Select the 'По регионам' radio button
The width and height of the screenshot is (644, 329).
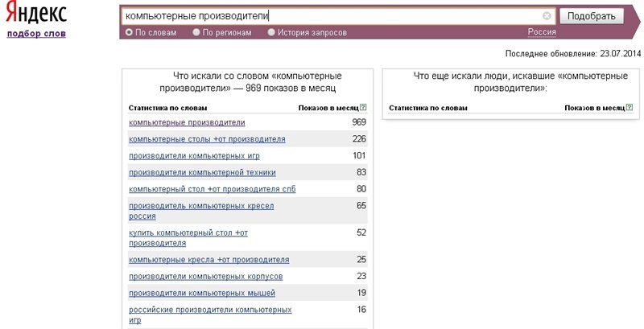(x=196, y=32)
